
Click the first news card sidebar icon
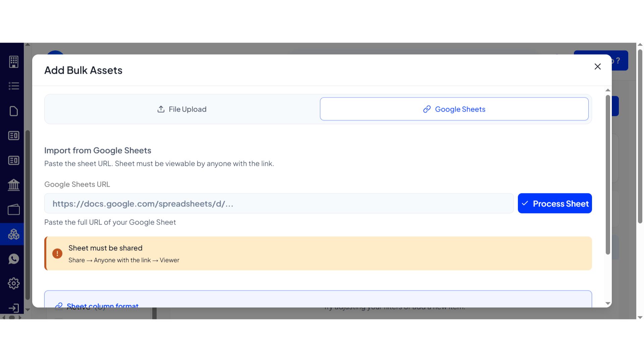pos(13,136)
